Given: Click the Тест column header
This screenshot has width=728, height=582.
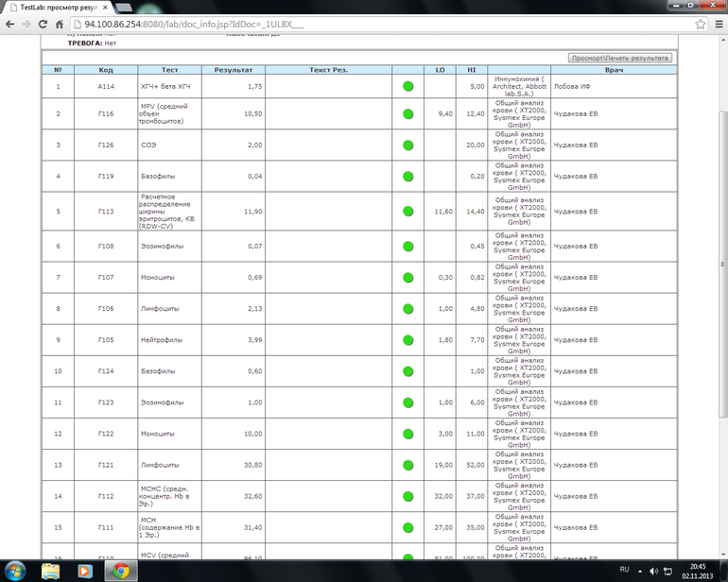Looking at the screenshot, I should click(x=169, y=70).
